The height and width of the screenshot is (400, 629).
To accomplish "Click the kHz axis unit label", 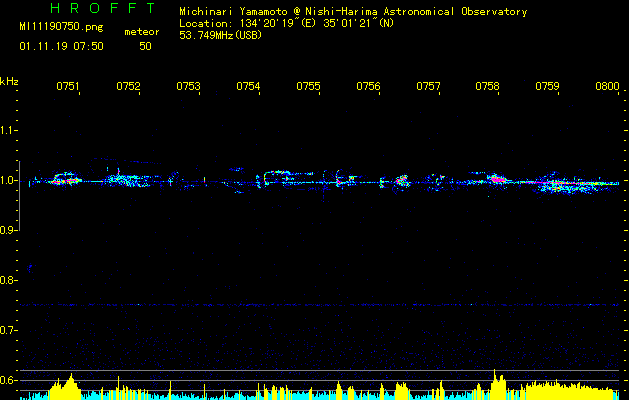I will (x=9, y=81).
